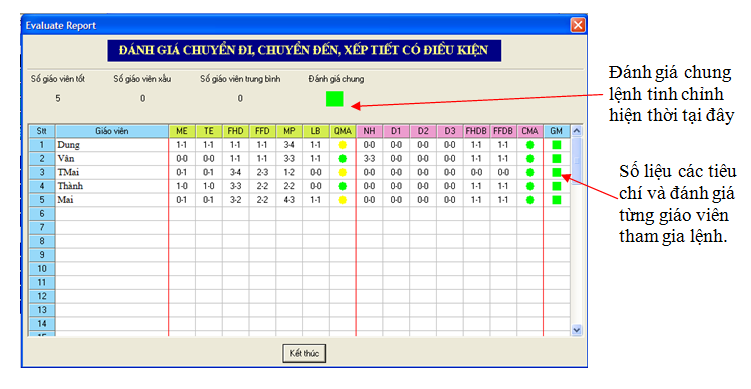The image size is (751, 389).
Task: Click the Kết thúc button
Action: [x=304, y=354]
